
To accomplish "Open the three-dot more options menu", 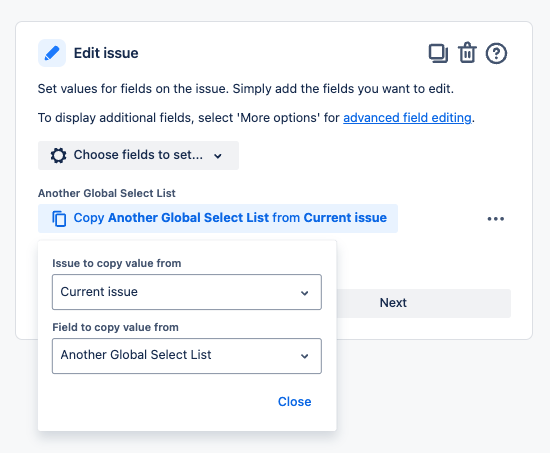I will pos(495,219).
